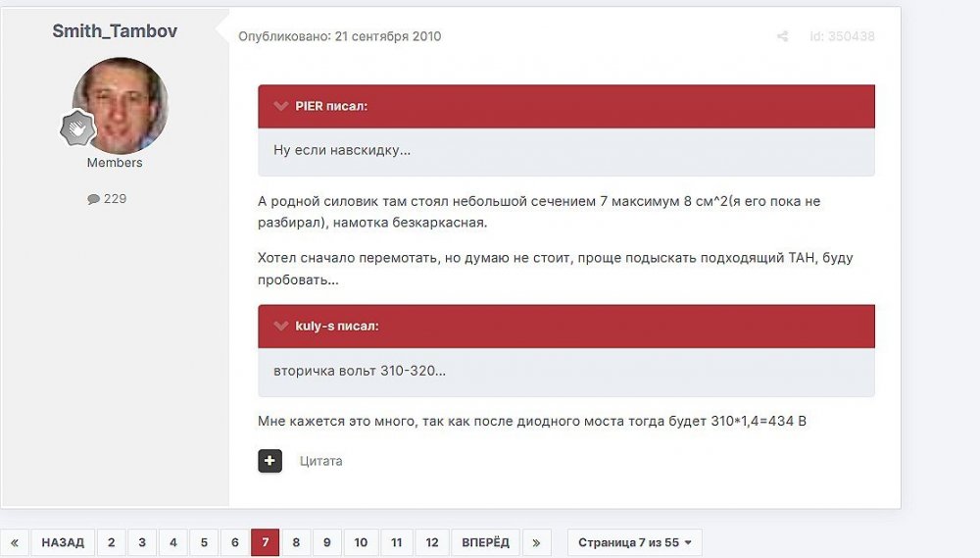Image resolution: width=980 pixels, height=558 pixels.
Task: Click the first page double-arrow icon
Action: click(x=14, y=542)
